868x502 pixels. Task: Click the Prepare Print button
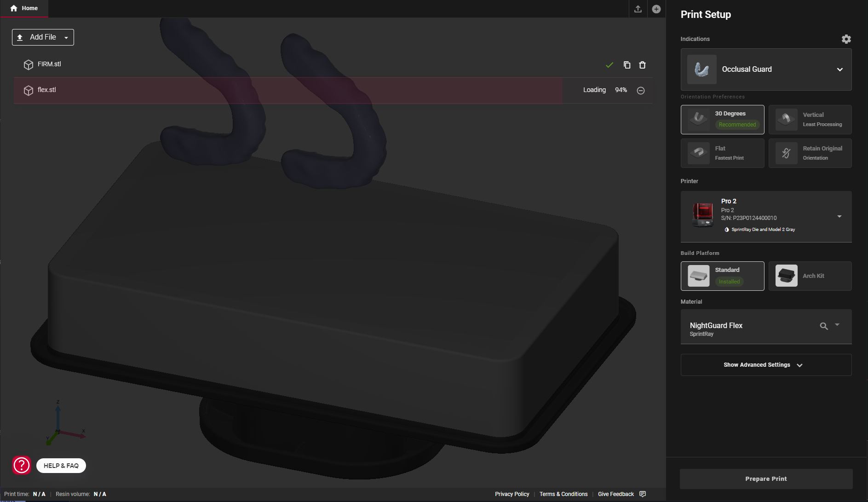click(766, 479)
